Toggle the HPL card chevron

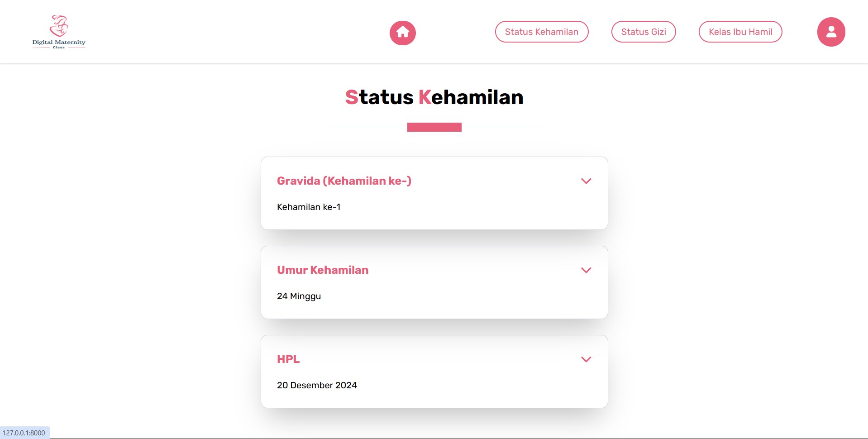point(586,359)
